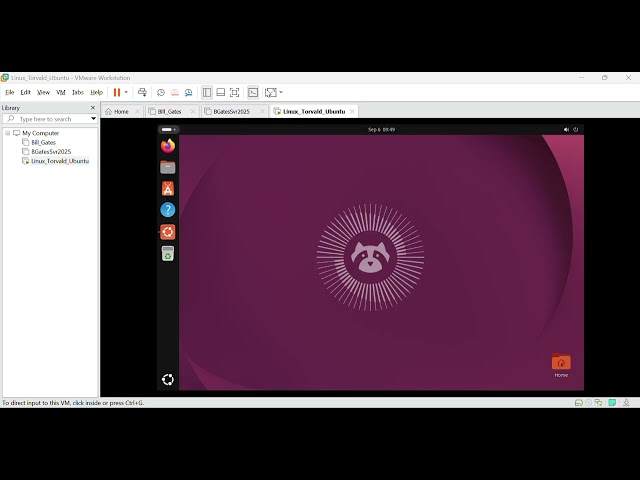Toggle the console view icon

253,93
